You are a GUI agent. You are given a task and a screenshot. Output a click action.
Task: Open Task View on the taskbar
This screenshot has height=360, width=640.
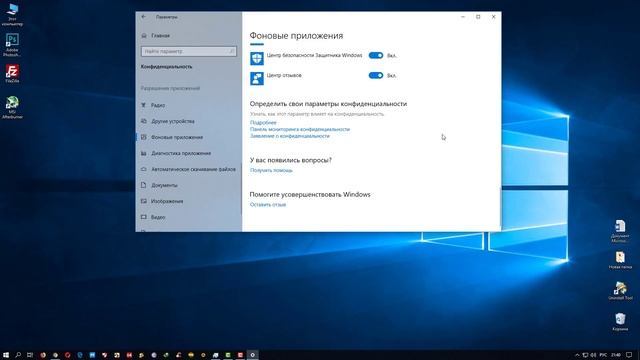(30, 355)
